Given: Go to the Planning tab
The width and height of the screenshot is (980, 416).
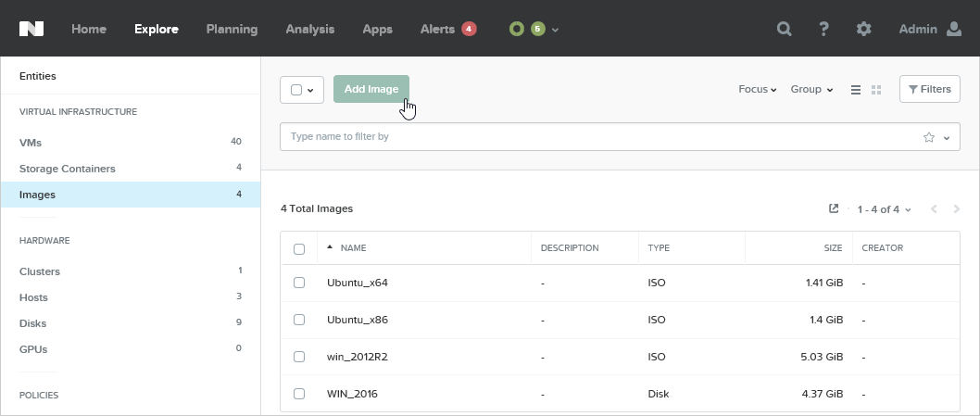Looking at the screenshot, I should point(232,29).
